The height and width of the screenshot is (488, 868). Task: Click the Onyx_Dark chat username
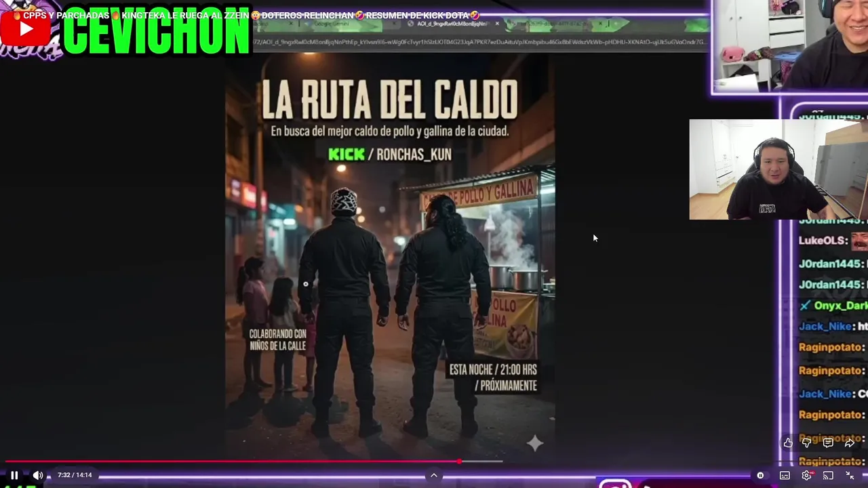pyautogui.click(x=840, y=306)
